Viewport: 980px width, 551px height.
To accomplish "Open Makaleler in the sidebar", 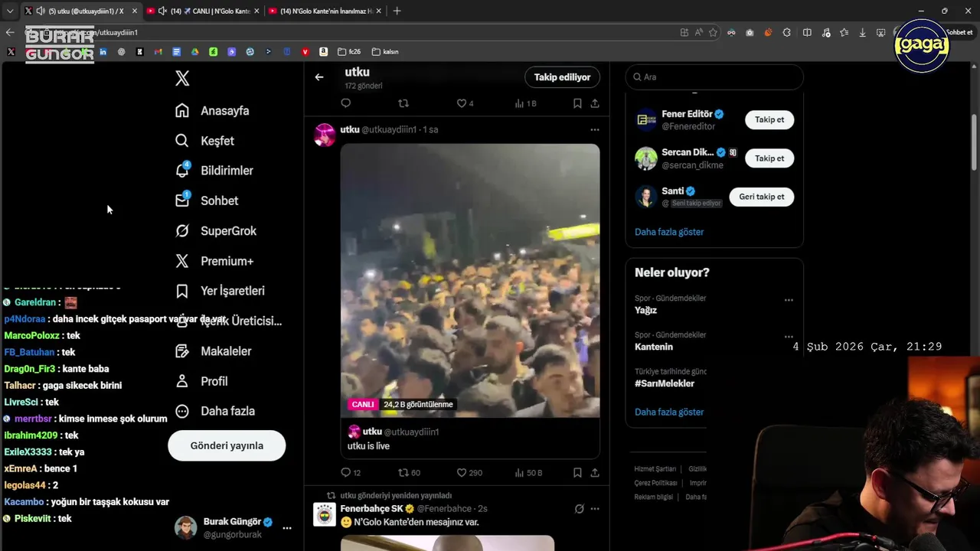I will coord(213,351).
